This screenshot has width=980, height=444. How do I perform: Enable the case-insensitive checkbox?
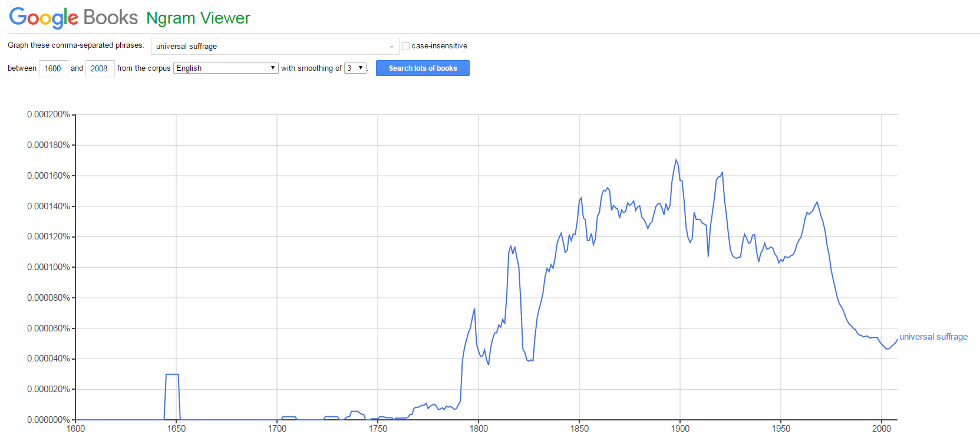[x=405, y=46]
